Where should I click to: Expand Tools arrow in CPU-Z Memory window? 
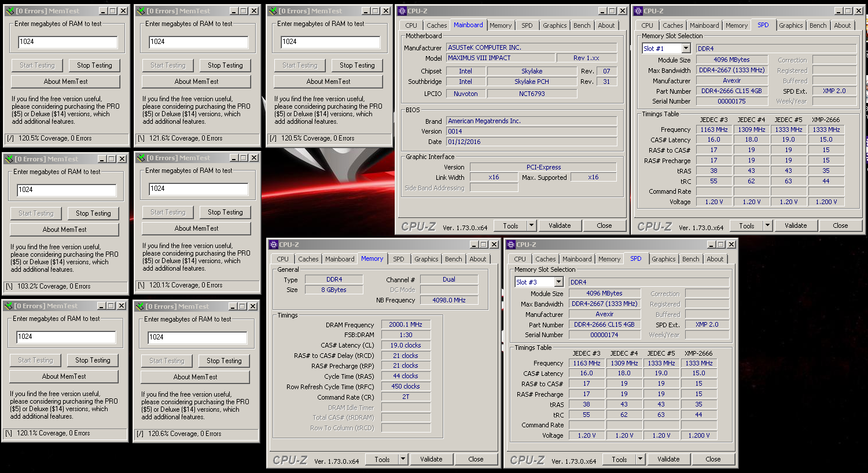pyautogui.click(x=403, y=459)
